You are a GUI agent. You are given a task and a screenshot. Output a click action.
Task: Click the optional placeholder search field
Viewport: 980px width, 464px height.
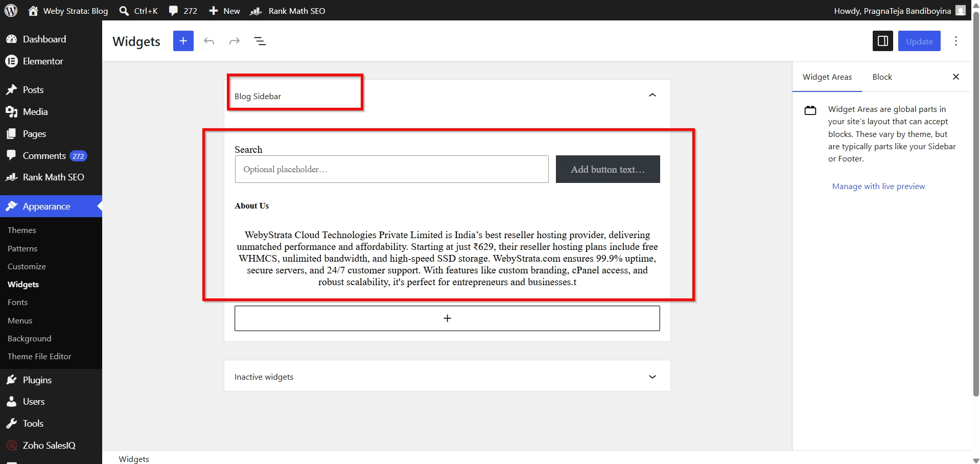click(392, 169)
